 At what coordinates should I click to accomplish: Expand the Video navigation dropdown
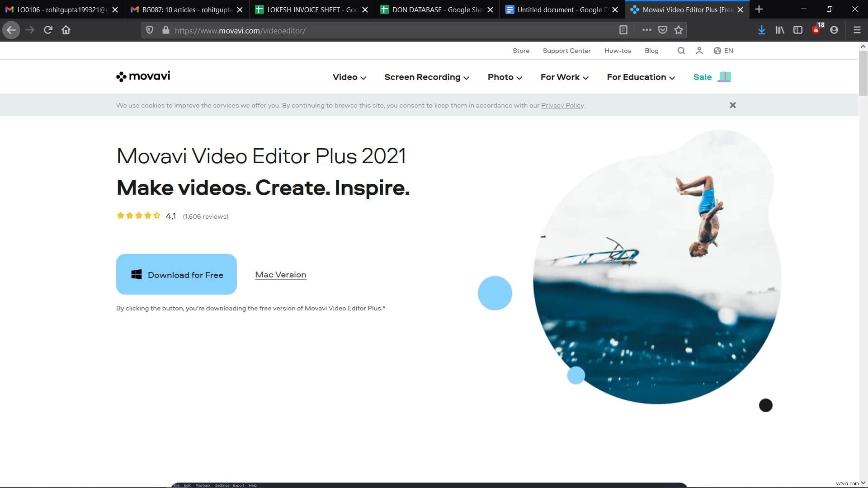coord(349,77)
